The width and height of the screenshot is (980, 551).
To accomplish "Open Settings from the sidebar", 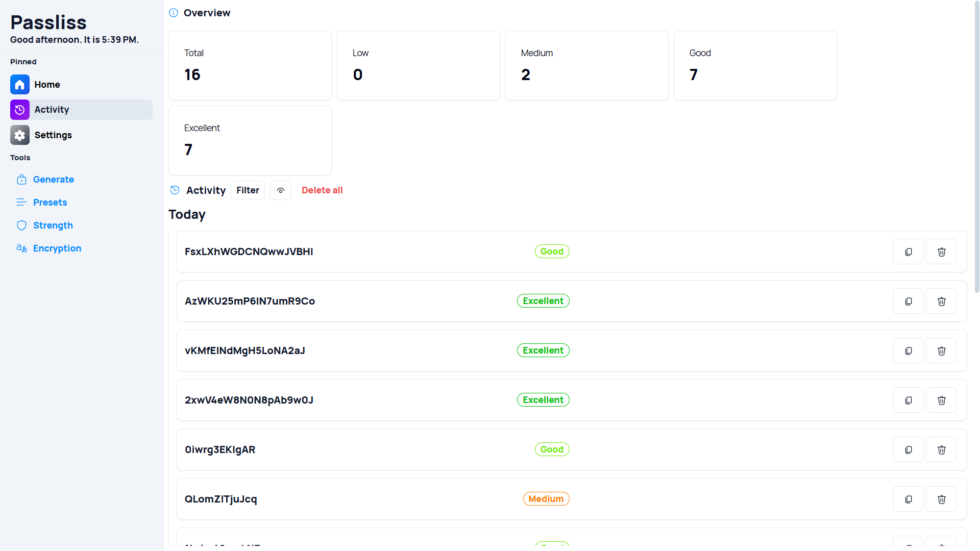I will pos(81,135).
